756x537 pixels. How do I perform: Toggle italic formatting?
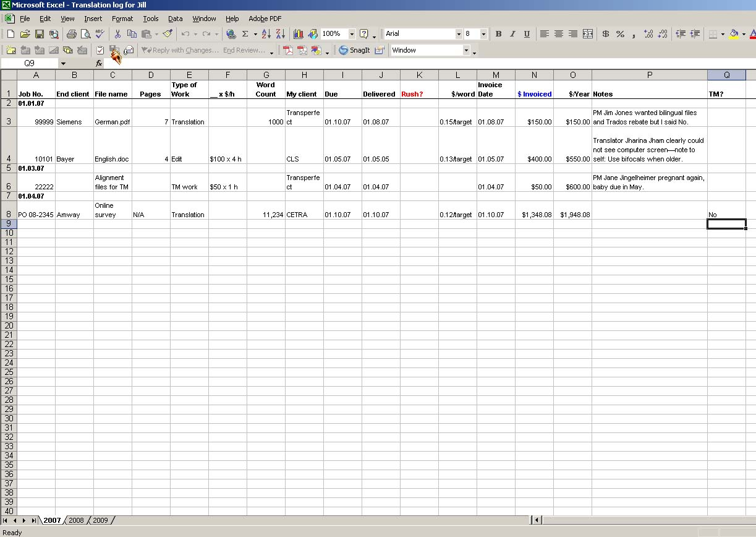[512, 34]
